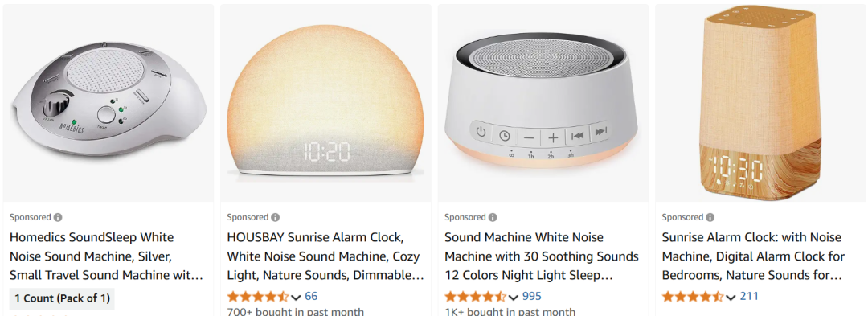Open Sunrise Alarm Clock with Noise Machine title
The width and height of the screenshot is (868, 316).
pyautogui.click(x=753, y=256)
